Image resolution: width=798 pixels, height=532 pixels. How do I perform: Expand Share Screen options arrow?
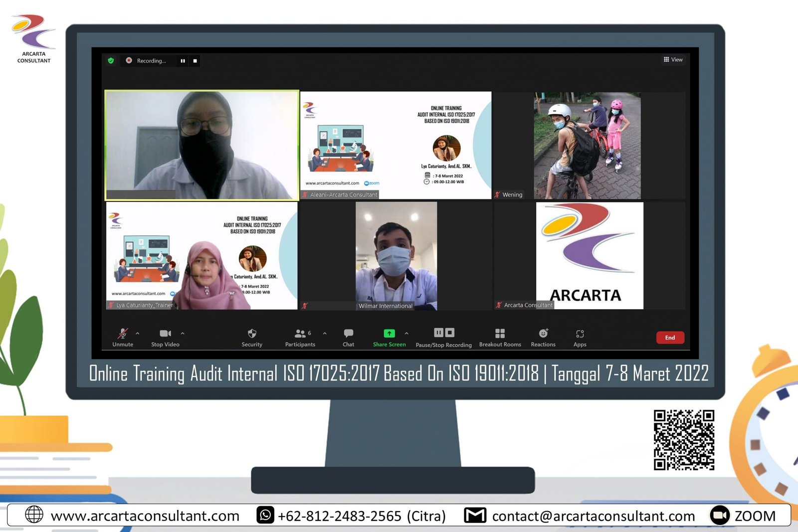point(406,333)
